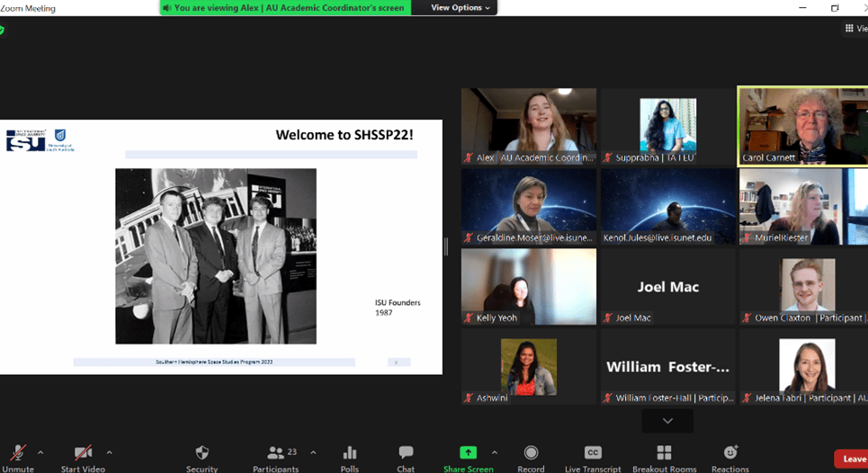Select Carol Carnett's video thumbnail
The width and height of the screenshot is (868, 473).
[801, 126]
